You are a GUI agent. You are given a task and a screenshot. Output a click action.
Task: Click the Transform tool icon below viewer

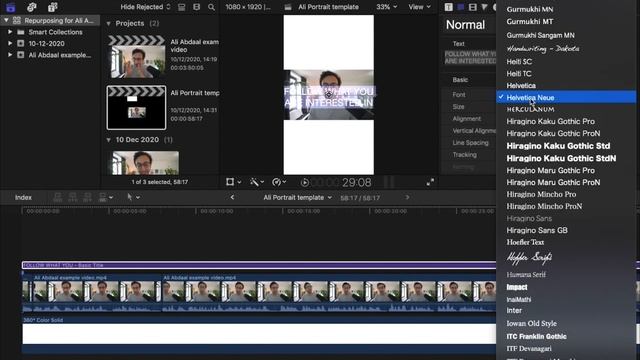[x=230, y=182]
